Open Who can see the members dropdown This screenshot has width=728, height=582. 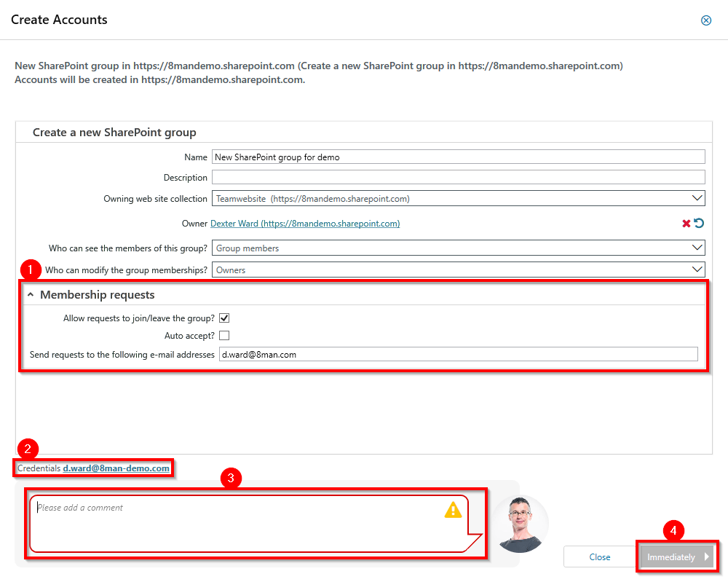tap(697, 248)
